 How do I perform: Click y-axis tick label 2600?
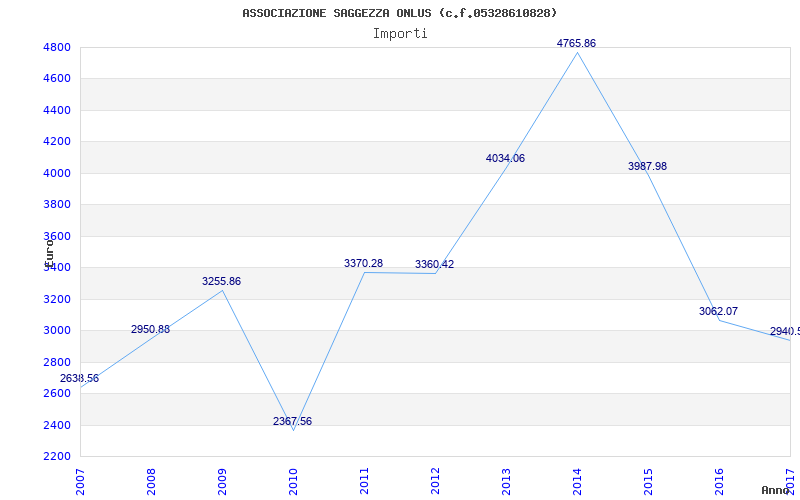[x=56, y=394]
